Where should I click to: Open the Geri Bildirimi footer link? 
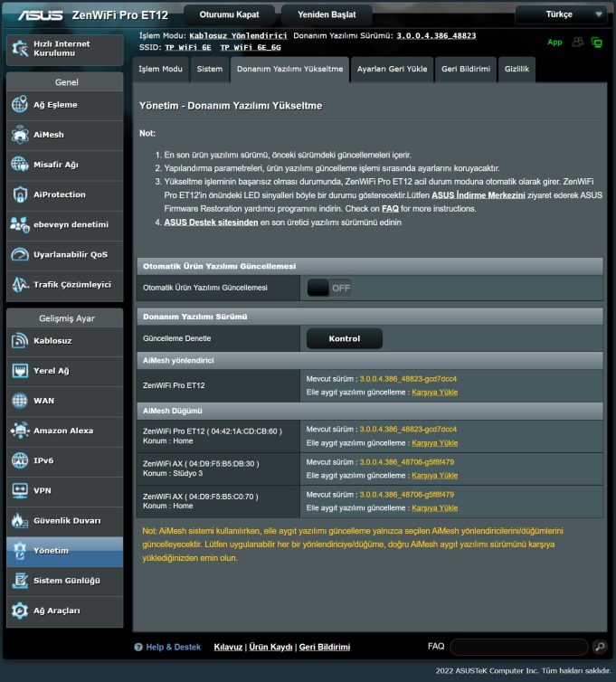click(x=325, y=648)
